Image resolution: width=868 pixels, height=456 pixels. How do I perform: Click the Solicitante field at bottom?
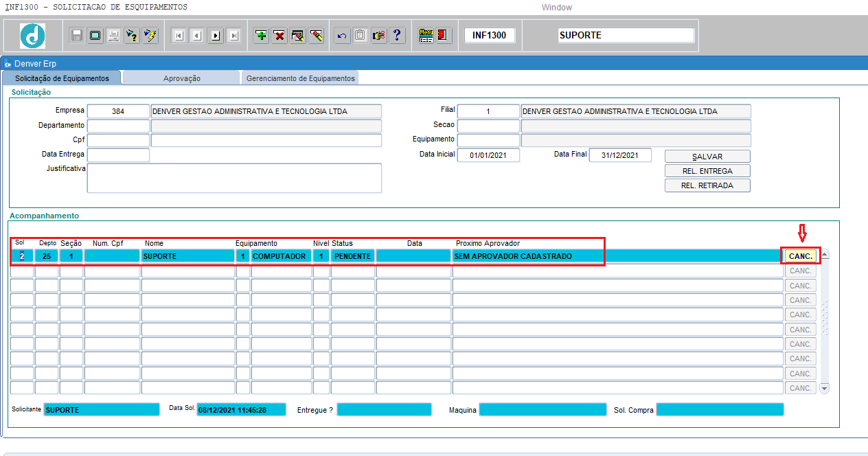102,410
